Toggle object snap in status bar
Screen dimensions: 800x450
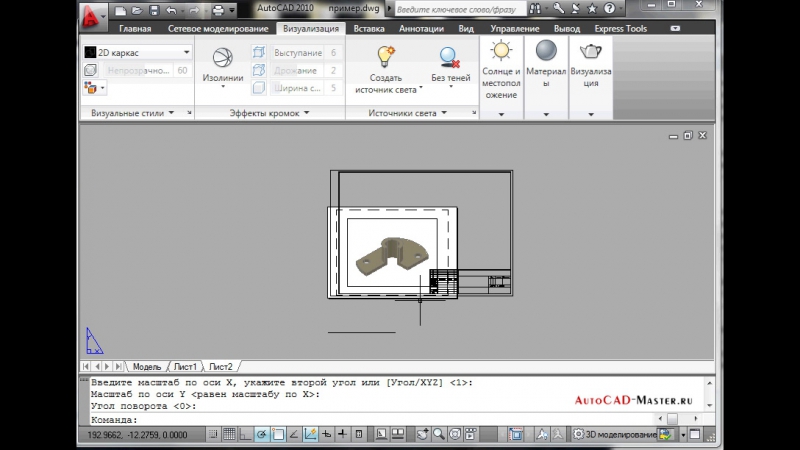(278, 434)
